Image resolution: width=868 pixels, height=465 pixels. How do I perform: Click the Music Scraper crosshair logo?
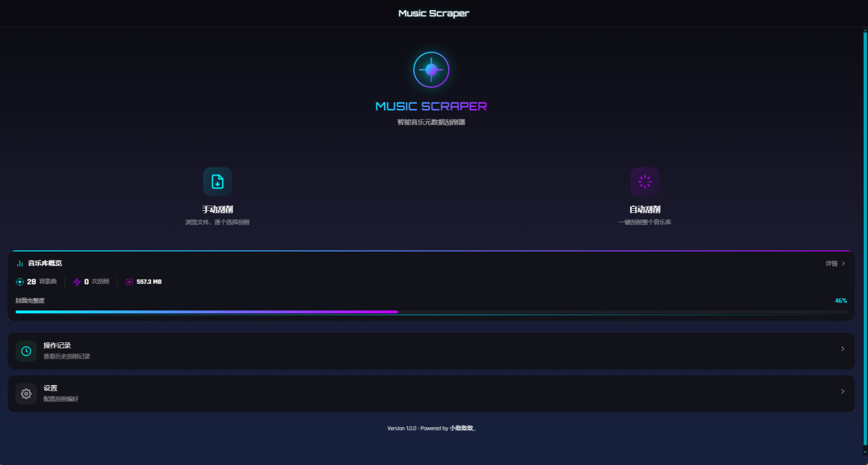pyautogui.click(x=431, y=70)
